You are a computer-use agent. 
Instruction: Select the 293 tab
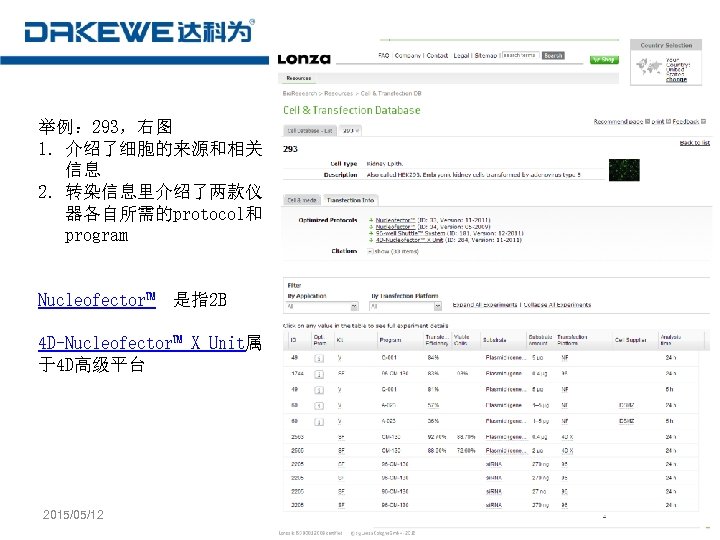(351, 131)
